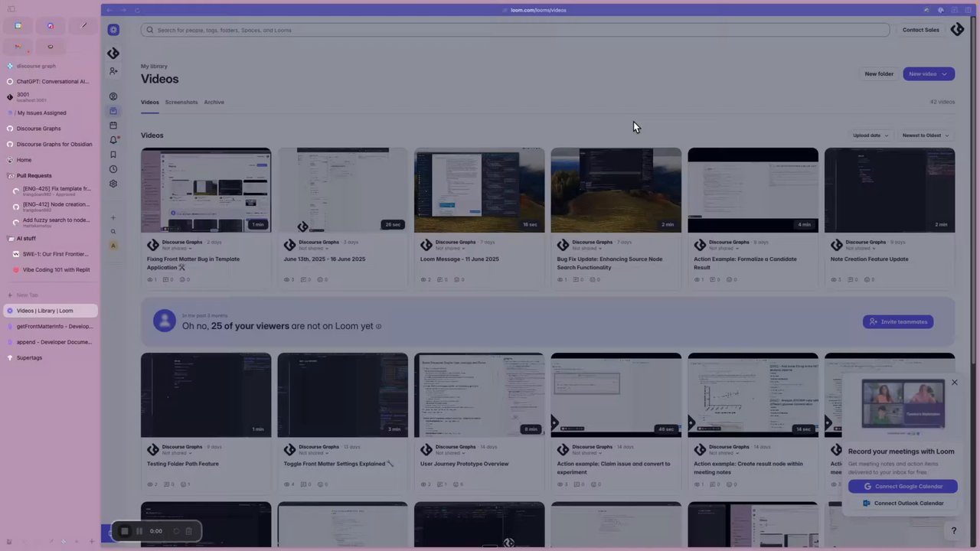
Task: Click the magnifier icon in Loom sidebar
Action: tap(113, 232)
